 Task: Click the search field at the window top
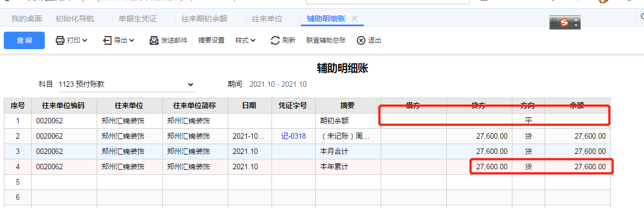(388, 2)
